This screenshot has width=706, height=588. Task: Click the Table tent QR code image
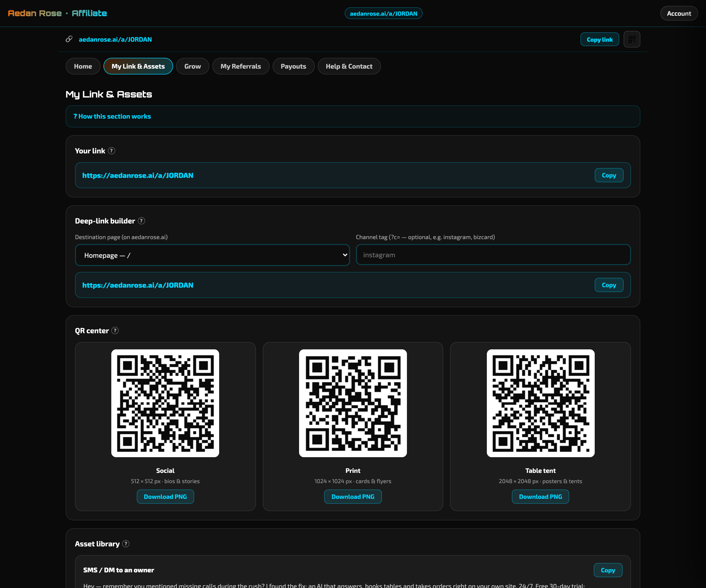(x=540, y=403)
